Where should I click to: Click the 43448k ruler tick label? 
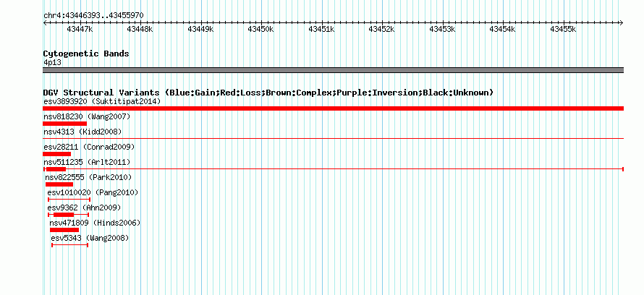(x=140, y=29)
